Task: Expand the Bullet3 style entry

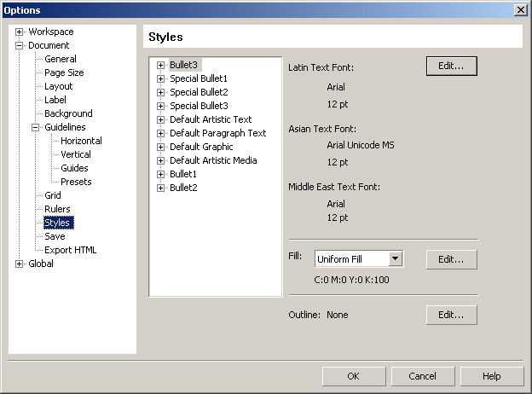Action: pyautogui.click(x=160, y=65)
